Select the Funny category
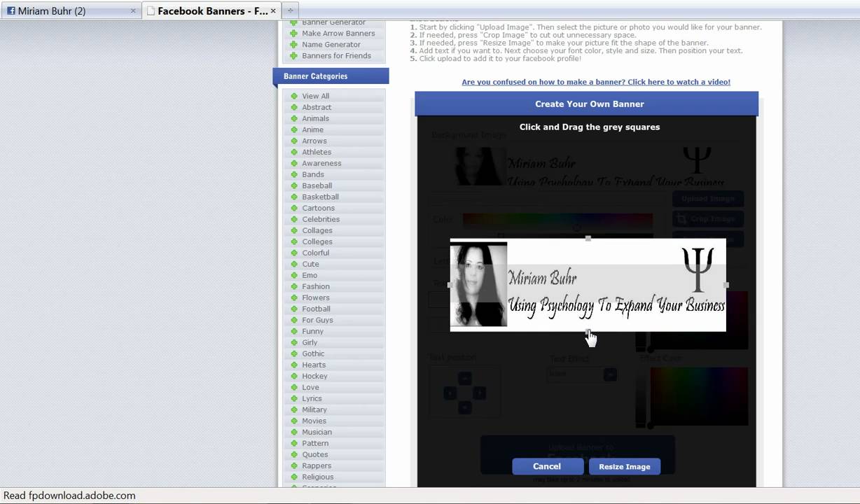 [313, 331]
